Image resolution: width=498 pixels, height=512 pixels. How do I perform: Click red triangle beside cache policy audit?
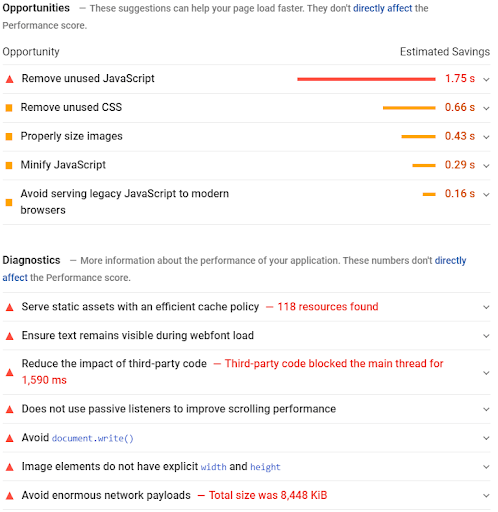(10, 307)
